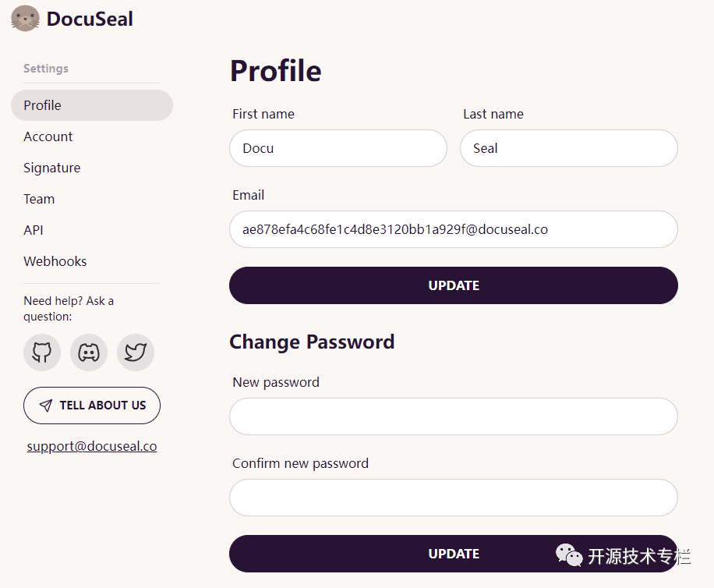Click Update button under Change Password
714x588 pixels.
coord(454,554)
